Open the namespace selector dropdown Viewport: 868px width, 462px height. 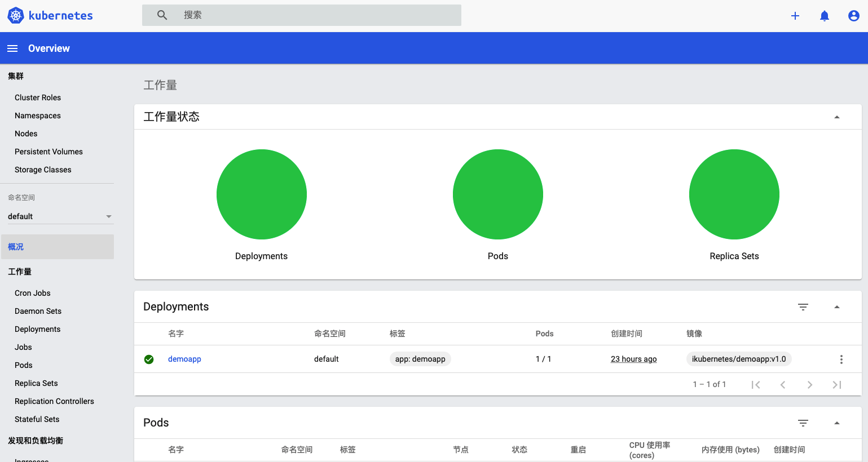pos(108,216)
